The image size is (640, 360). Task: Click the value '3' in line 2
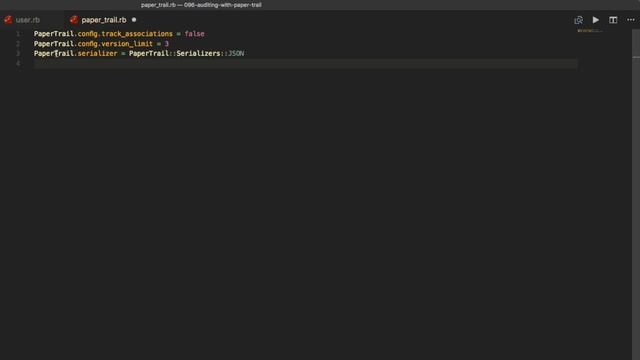coord(167,44)
